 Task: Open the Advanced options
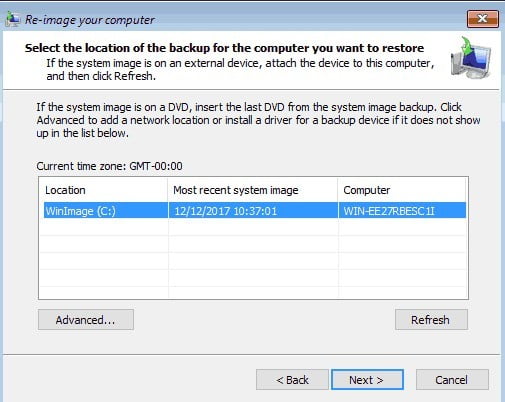86,320
